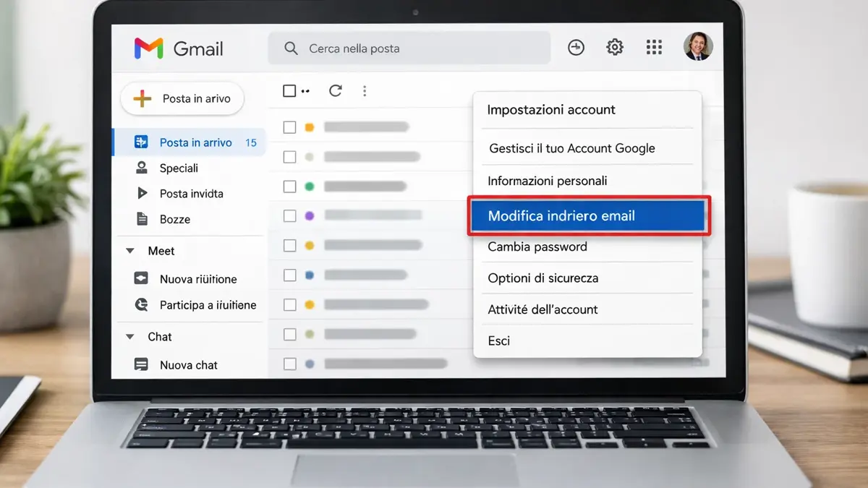Open the dropdown arrow beside select-all checkbox
This screenshot has height=488, width=868.
coord(305,92)
